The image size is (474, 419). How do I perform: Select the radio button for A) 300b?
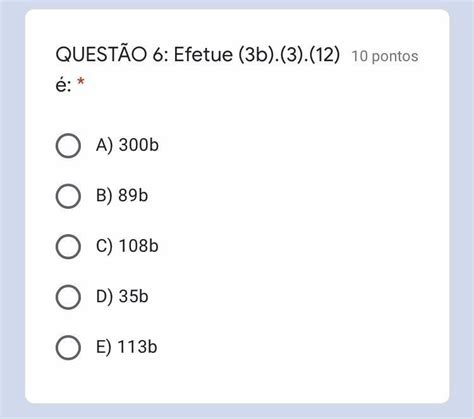68,146
